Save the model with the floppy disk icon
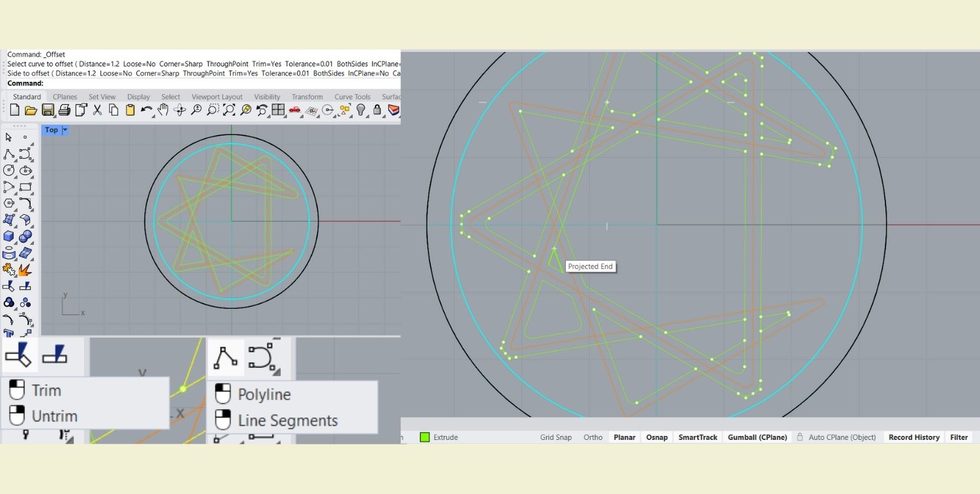The image size is (980, 494). pos(48,111)
